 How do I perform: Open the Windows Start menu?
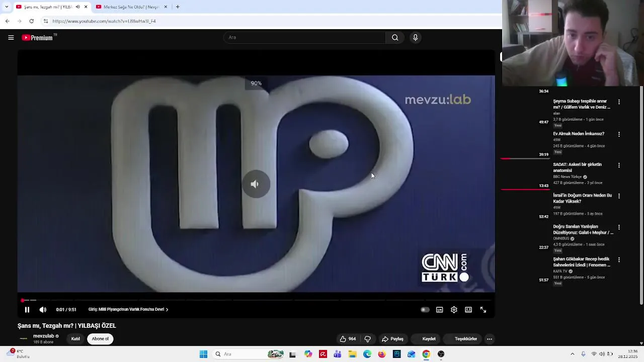(x=203, y=354)
